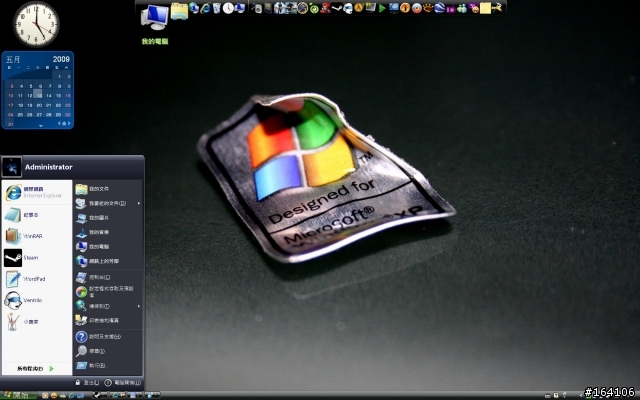Open My Computer large icon in top dock
The height and width of the screenshot is (400, 640).
click(155, 17)
